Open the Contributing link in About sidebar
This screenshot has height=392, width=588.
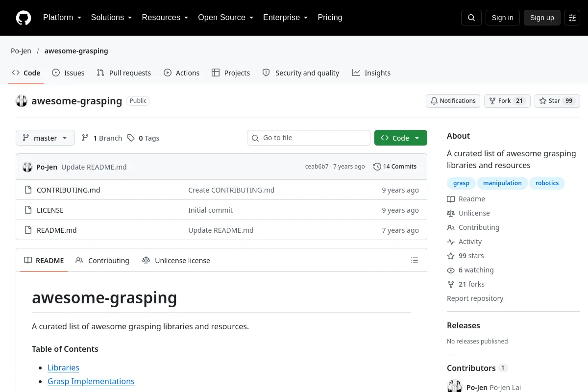point(473,227)
